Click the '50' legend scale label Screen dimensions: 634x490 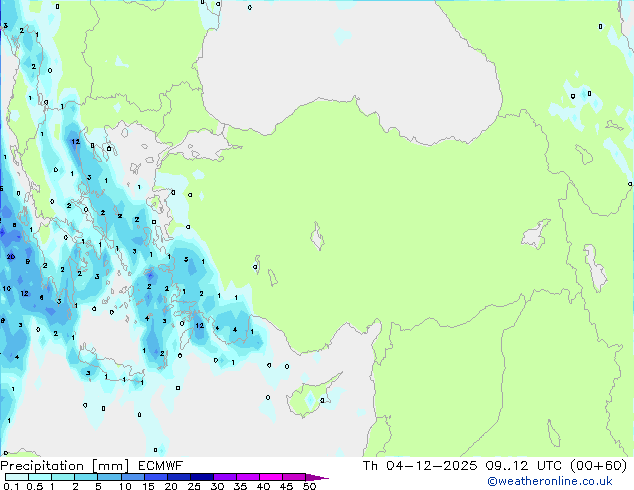[x=309, y=486]
